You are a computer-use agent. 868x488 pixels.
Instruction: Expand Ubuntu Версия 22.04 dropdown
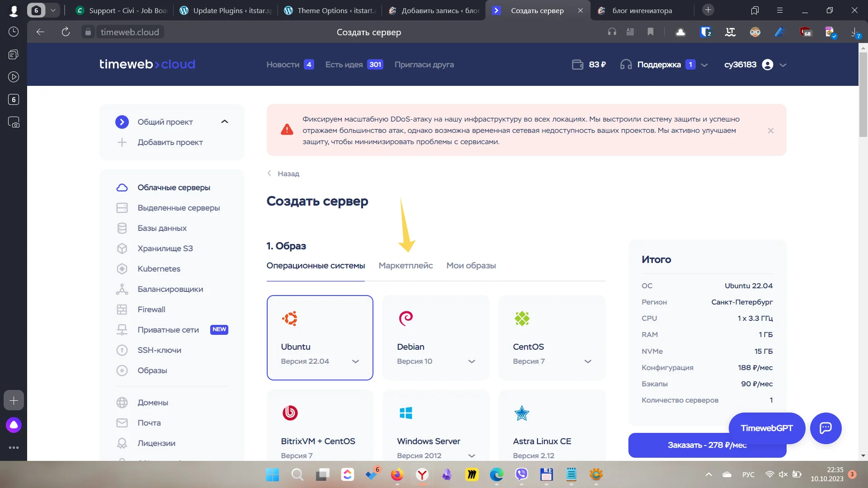click(355, 361)
